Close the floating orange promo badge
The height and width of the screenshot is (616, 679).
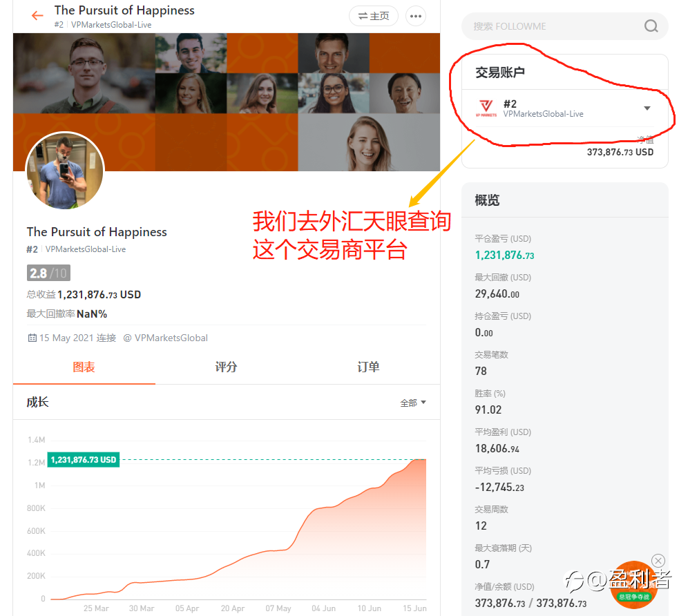pyautogui.click(x=658, y=561)
